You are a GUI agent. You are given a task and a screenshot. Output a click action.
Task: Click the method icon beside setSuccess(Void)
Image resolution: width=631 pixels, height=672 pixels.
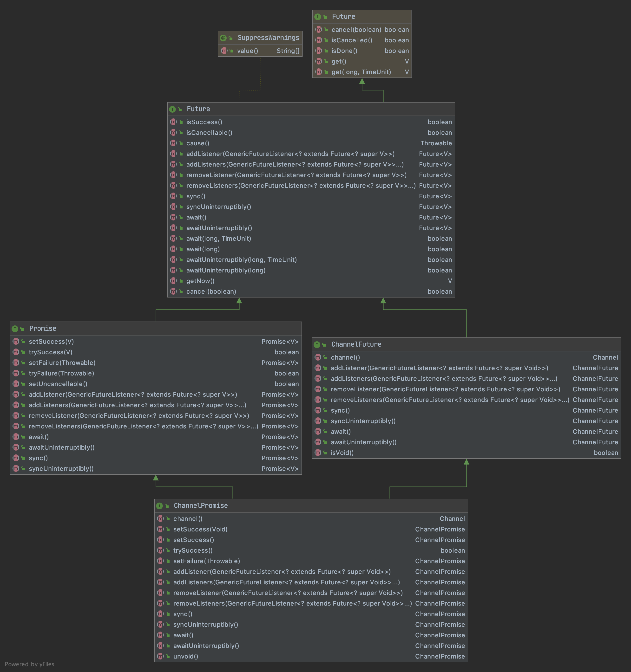click(x=160, y=529)
